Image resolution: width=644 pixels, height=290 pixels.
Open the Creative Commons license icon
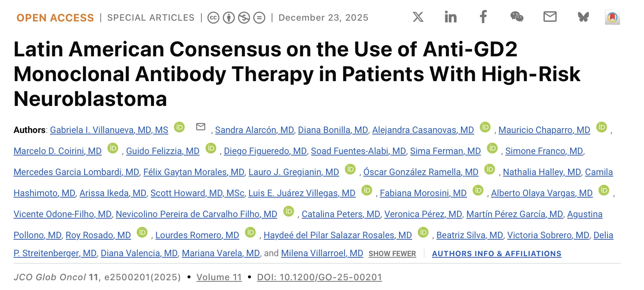tap(214, 17)
